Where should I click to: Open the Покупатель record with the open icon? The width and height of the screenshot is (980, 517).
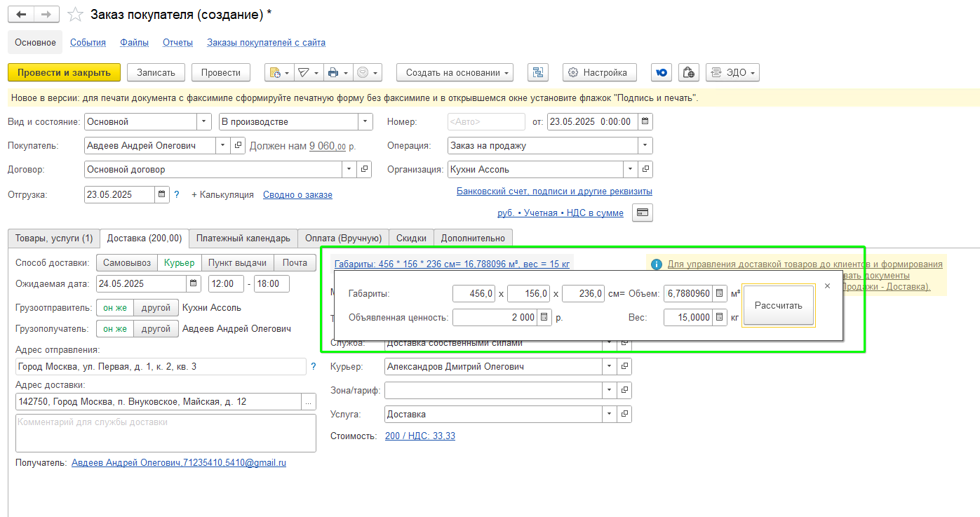(239, 146)
